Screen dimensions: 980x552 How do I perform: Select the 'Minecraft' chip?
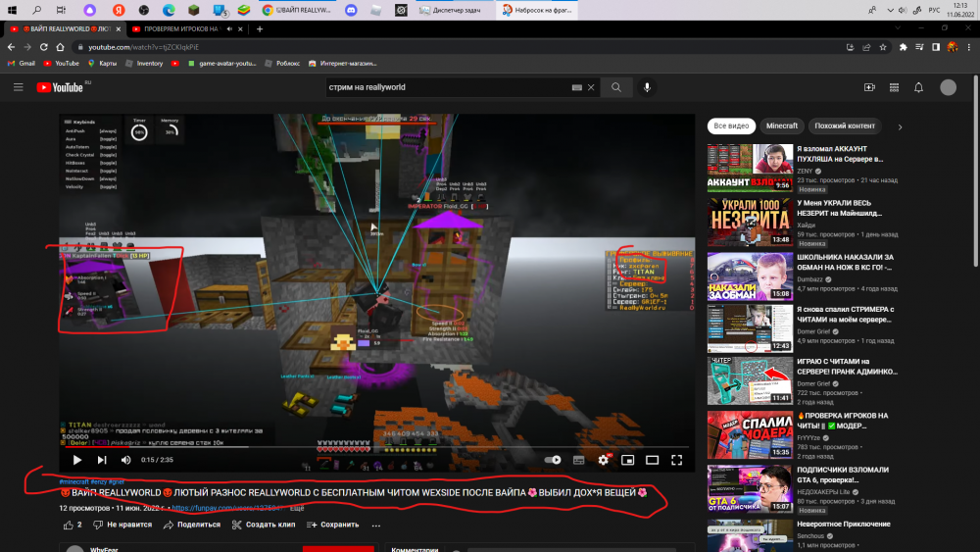click(782, 126)
